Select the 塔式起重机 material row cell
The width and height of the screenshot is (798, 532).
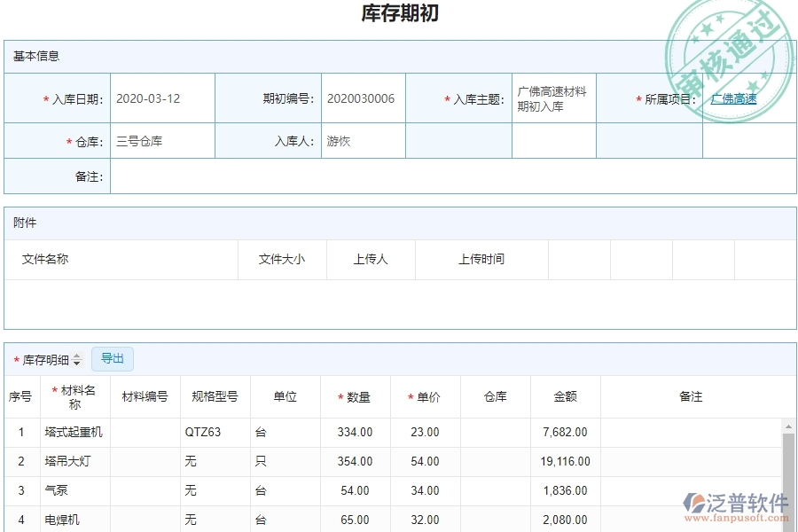74,433
